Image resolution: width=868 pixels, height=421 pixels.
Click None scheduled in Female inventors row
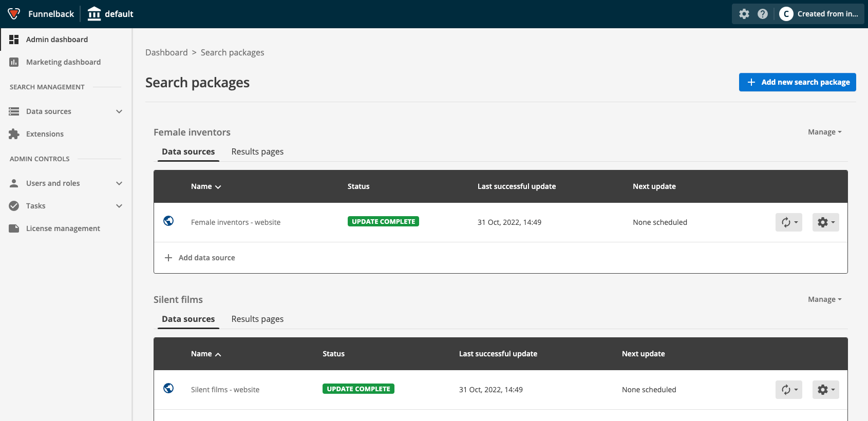coord(660,222)
